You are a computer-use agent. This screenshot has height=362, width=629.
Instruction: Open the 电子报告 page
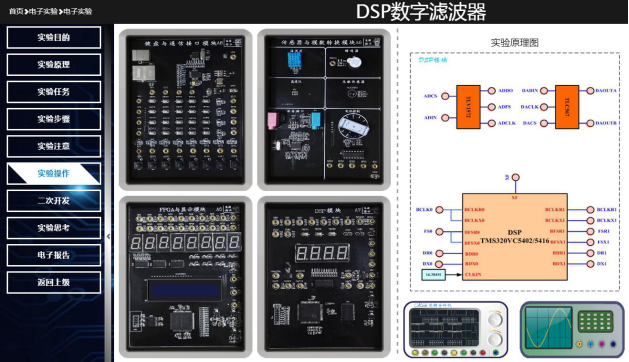[54, 255]
